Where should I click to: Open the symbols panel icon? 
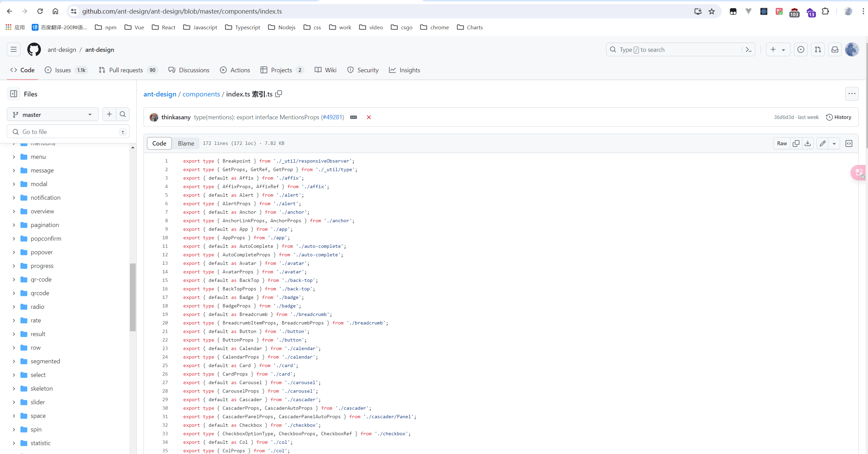tap(849, 143)
